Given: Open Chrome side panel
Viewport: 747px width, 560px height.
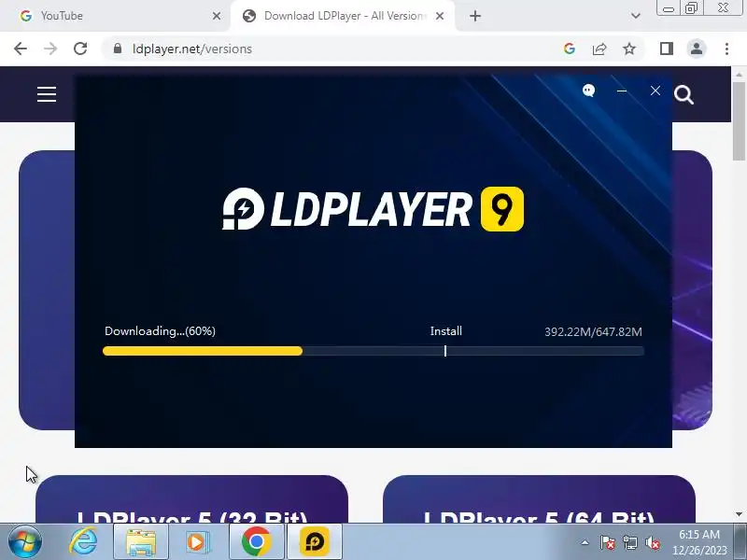Looking at the screenshot, I should (667, 49).
